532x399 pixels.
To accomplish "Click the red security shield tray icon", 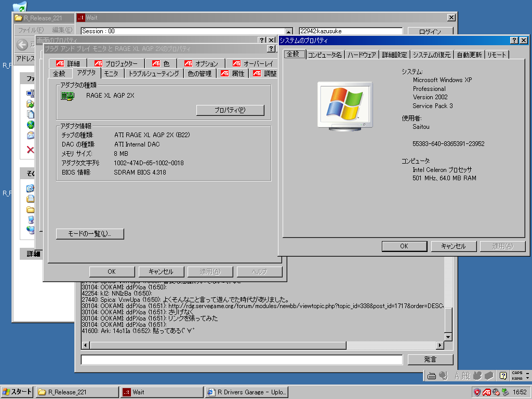I will (x=477, y=392).
